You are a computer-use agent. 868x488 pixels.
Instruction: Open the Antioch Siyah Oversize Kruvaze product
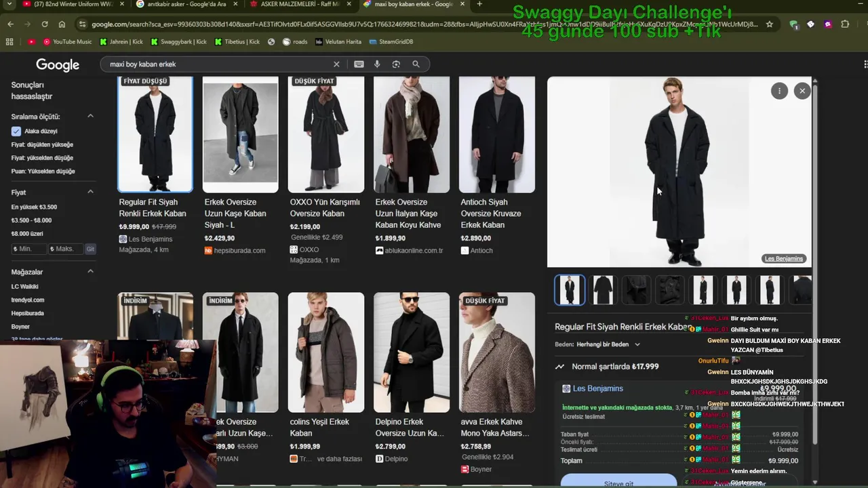(497, 166)
